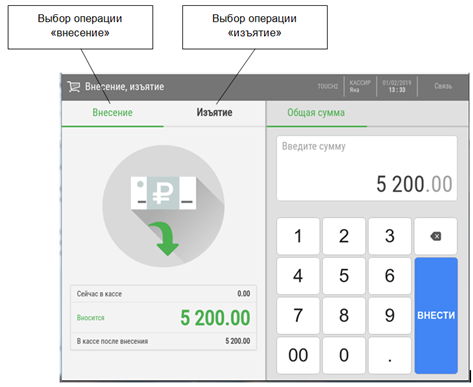The height and width of the screenshot is (387, 473).
Task: Click the ruble banknote deposit illustration
Action: coord(163,206)
